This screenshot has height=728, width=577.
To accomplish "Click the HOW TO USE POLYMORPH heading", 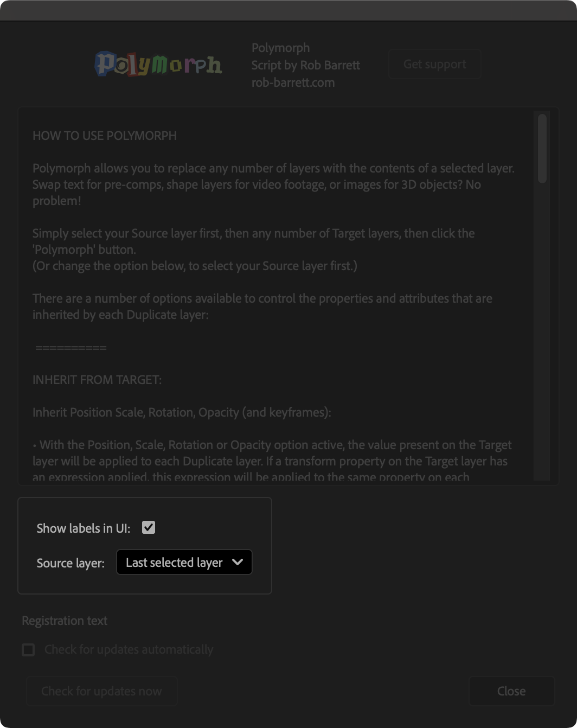I will point(105,136).
